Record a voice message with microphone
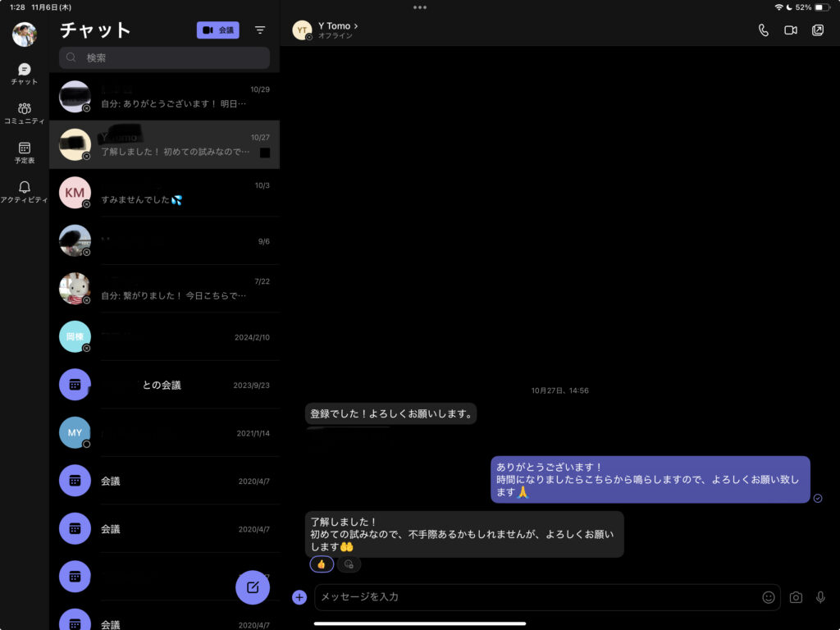Screen dimensions: 840x630 (x=820, y=597)
